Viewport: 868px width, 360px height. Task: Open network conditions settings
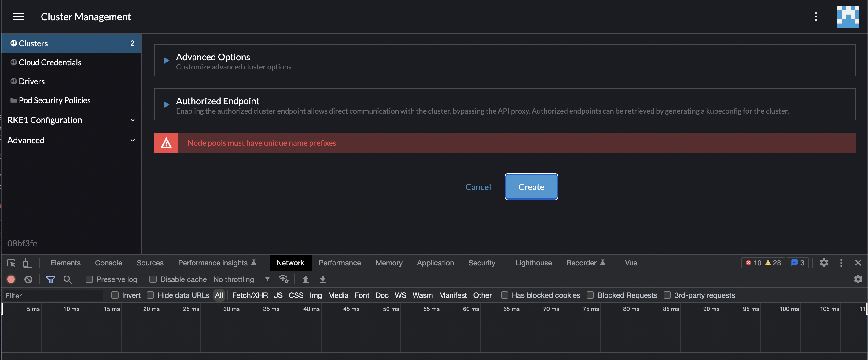point(283,279)
